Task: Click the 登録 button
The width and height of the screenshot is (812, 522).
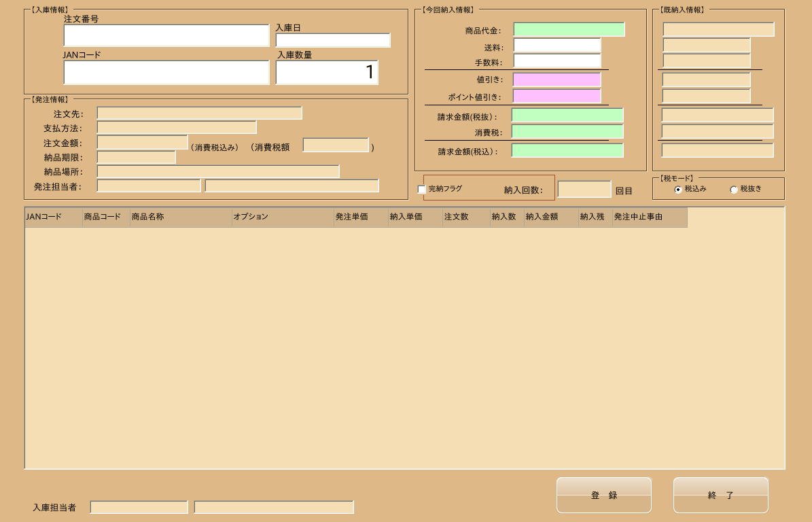Action: pos(604,495)
